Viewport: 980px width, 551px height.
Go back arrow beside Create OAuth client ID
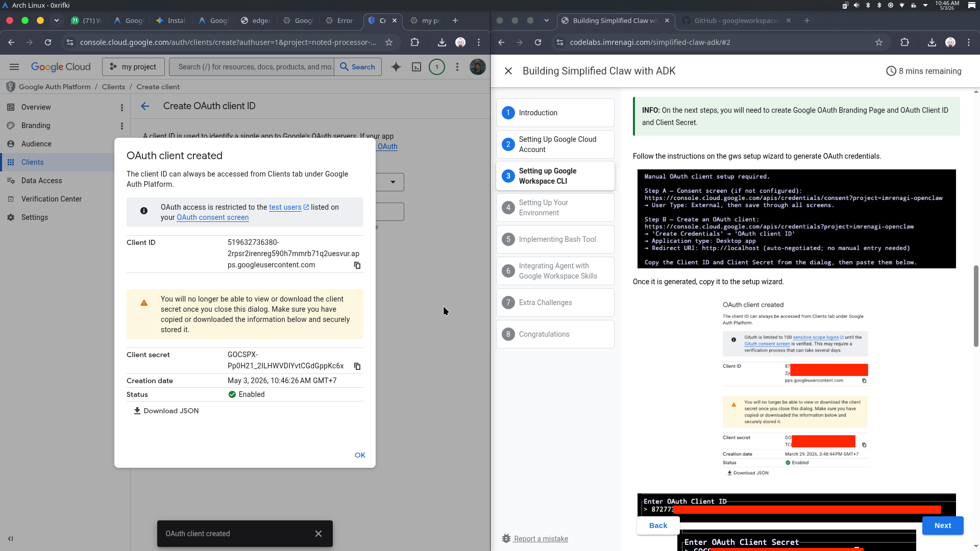[x=145, y=106]
